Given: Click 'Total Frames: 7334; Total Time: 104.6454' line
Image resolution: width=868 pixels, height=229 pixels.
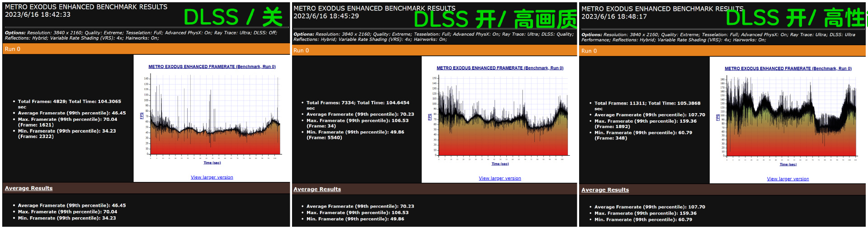Looking at the screenshot, I should coord(358,105).
